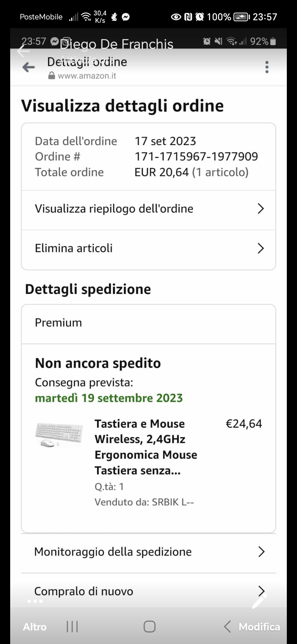Tap the Visualizza riepilogo dell'ordine text
The height and width of the screenshot is (644, 297).
click(114, 209)
